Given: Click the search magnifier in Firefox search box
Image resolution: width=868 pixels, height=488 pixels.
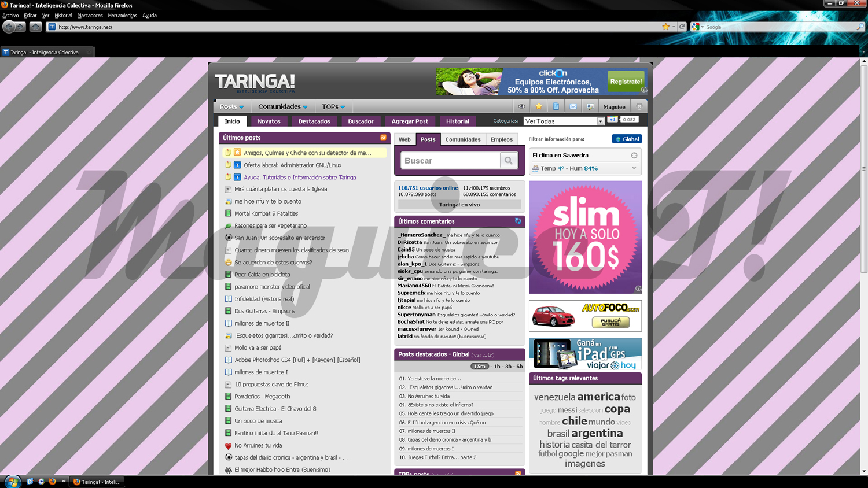Looking at the screenshot, I should click(860, 27).
